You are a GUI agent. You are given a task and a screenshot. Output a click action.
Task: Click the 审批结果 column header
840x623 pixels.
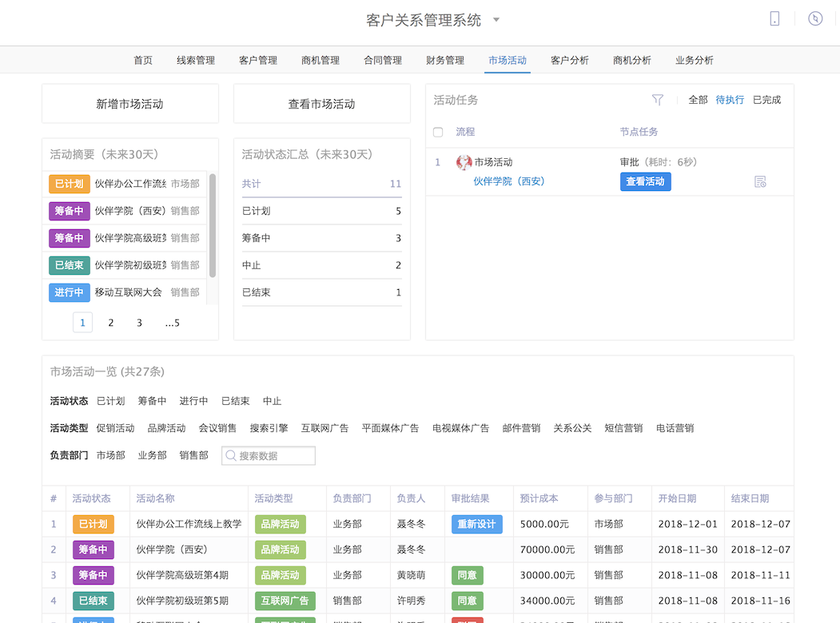point(471,498)
